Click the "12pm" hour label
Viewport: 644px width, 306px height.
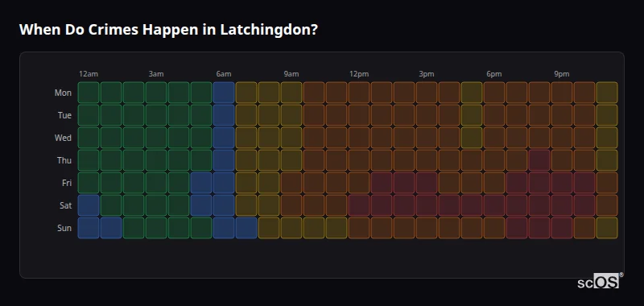[359, 74]
